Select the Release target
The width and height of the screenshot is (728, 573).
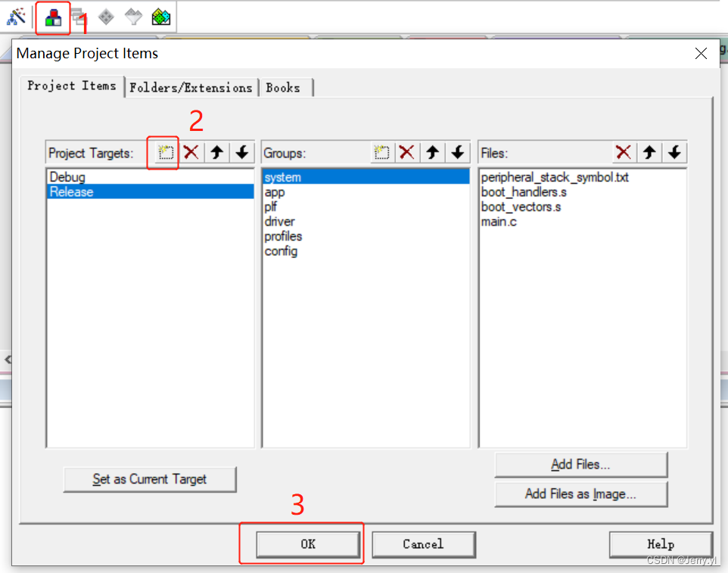pyautogui.click(x=151, y=192)
